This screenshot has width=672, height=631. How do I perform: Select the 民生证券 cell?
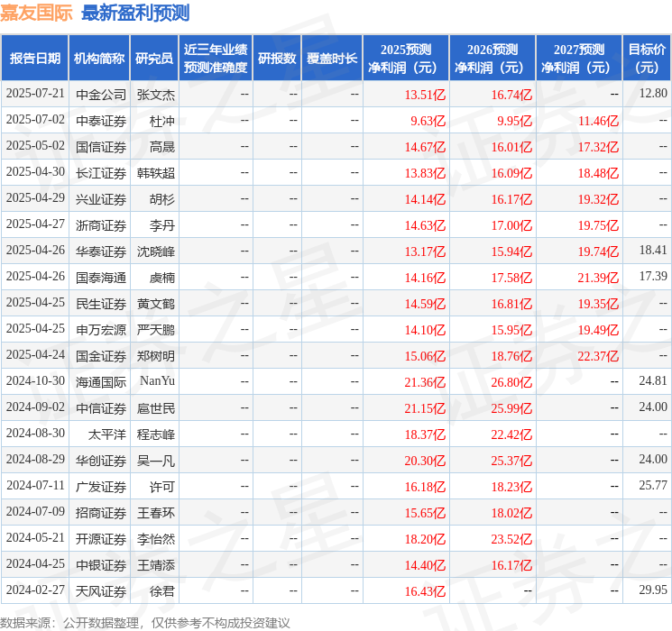pos(101,304)
